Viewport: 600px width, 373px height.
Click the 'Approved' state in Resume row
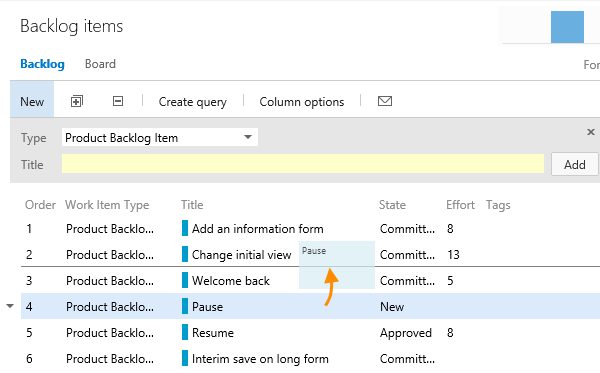coord(406,333)
